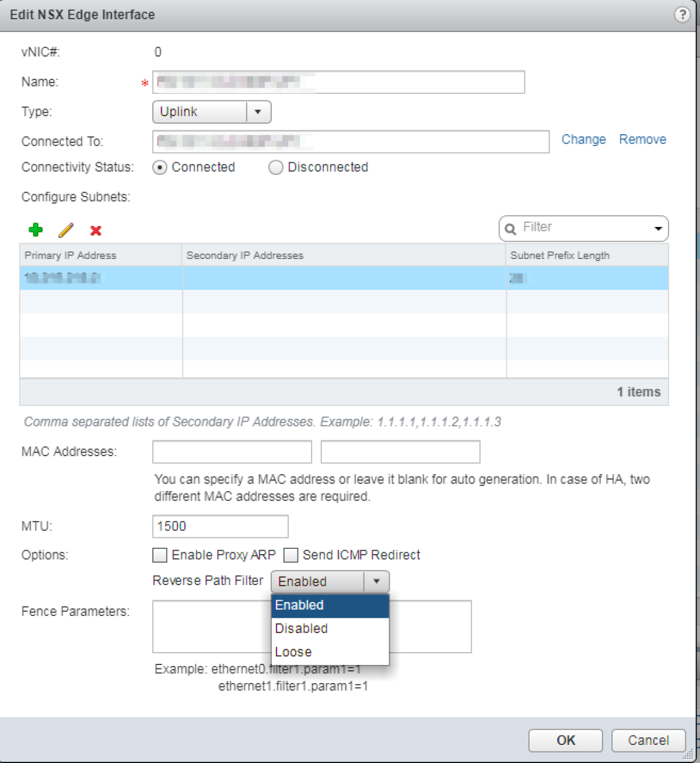
Task: Choose Disabled in the Reverse Path Filter list
Action: 301,628
